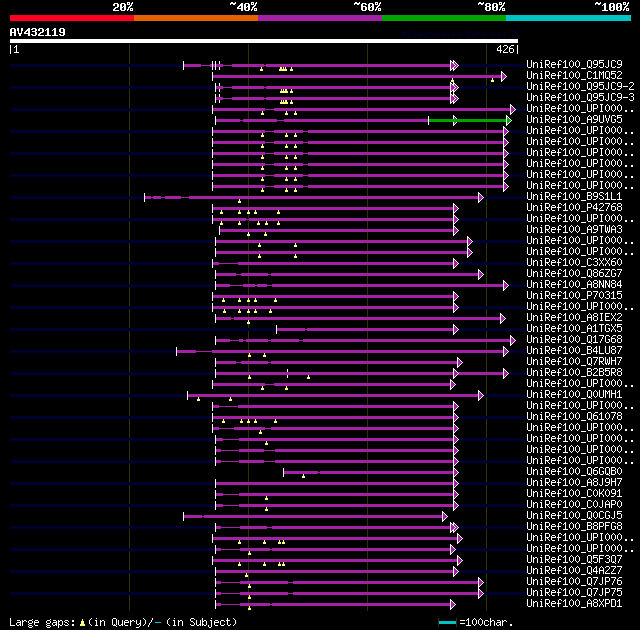Select the UniRef100_Q7JP76 label

pos(574,581)
